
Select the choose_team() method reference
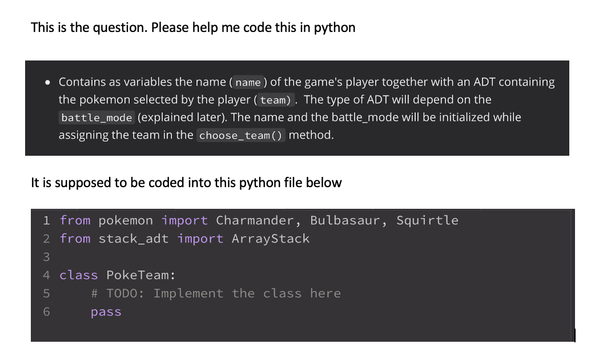point(240,135)
